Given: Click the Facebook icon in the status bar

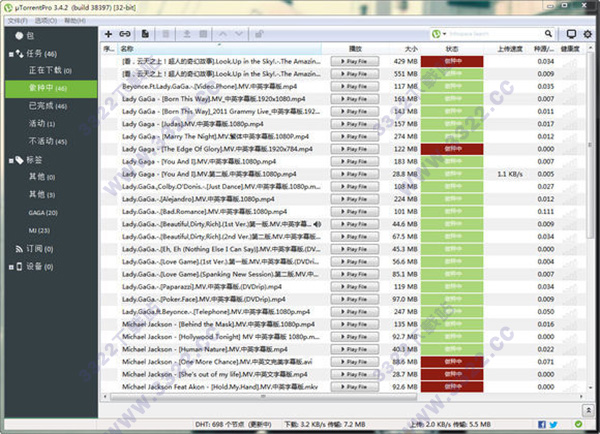Looking at the screenshot, I should (x=542, y=424).
